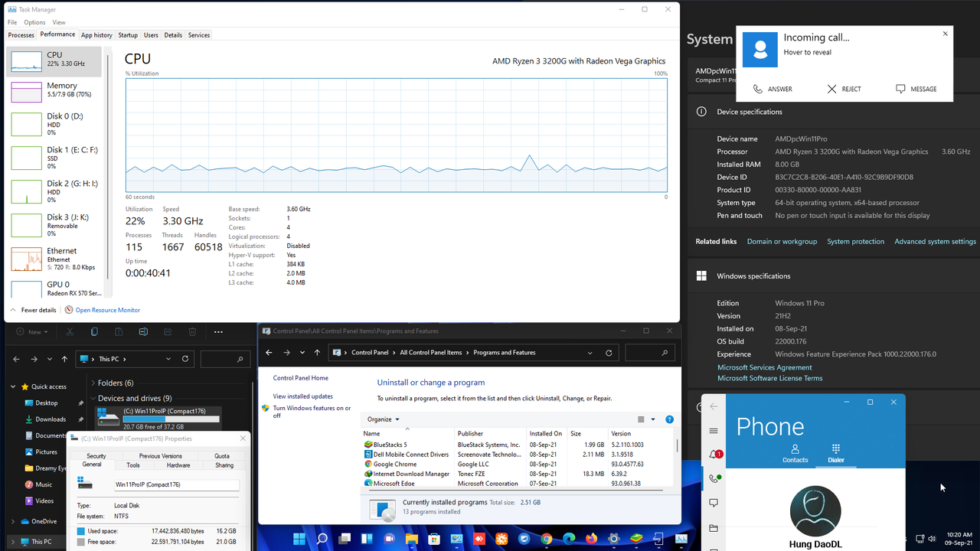
Task: Open Windows Start button on taskbar
Action: pyautogui.click(x=299, y=539)
